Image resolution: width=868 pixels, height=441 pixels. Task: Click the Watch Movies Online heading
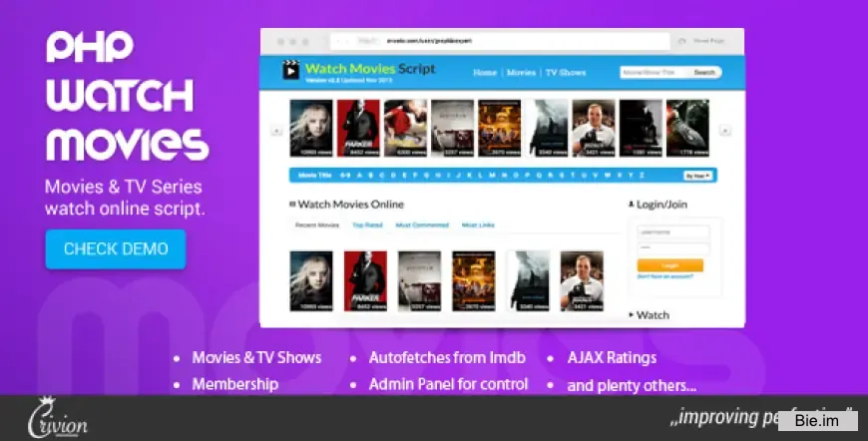point(351,205)
